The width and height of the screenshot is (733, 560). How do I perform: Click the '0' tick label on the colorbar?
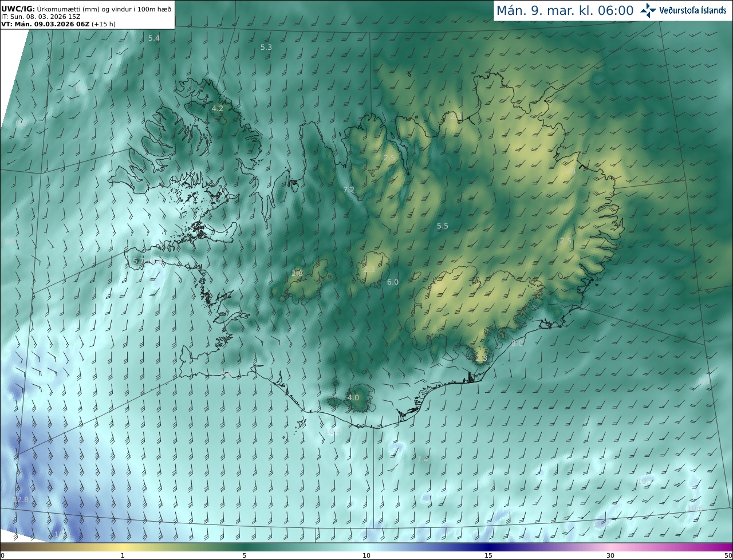pos(2,555)
